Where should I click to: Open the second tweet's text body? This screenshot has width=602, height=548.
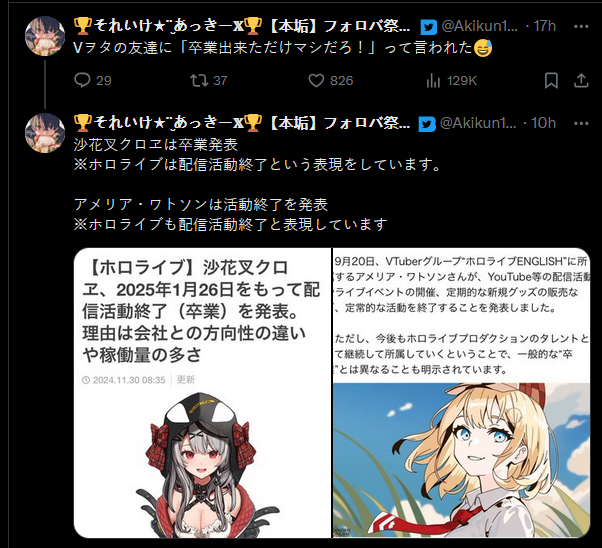257,184
